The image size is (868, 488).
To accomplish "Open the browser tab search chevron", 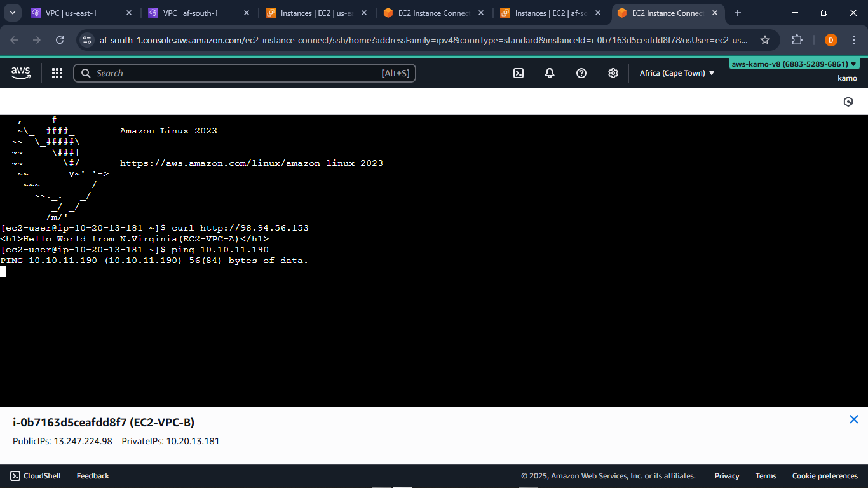I will pos(12,12).
